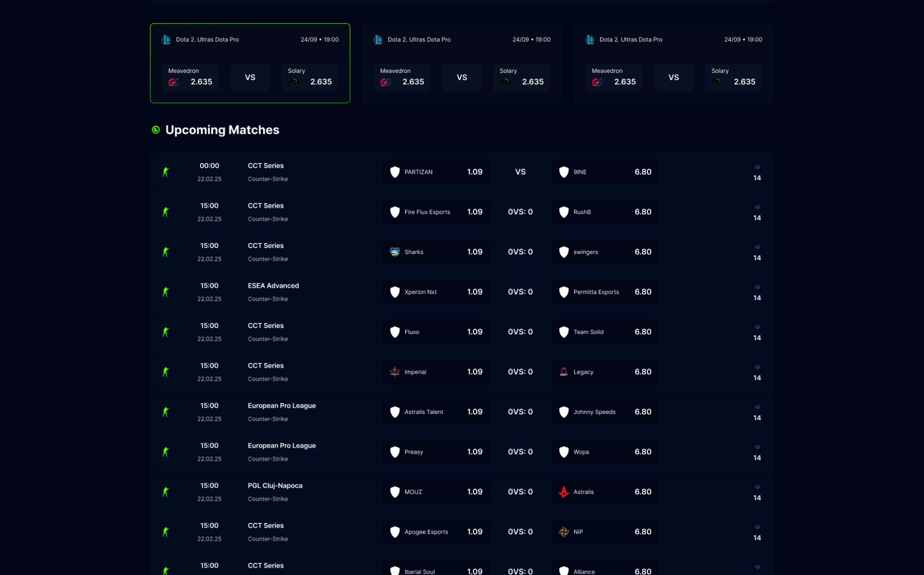Viewport: 924px width, 575px height.
Task: Click the Astralis red star logo
Action: [x=563, y=492]
